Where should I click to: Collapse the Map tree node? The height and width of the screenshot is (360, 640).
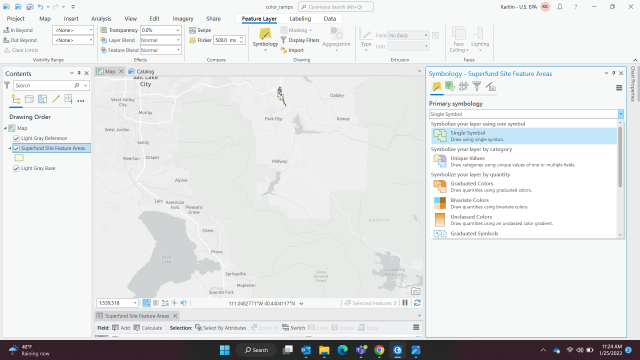(5, 128)
